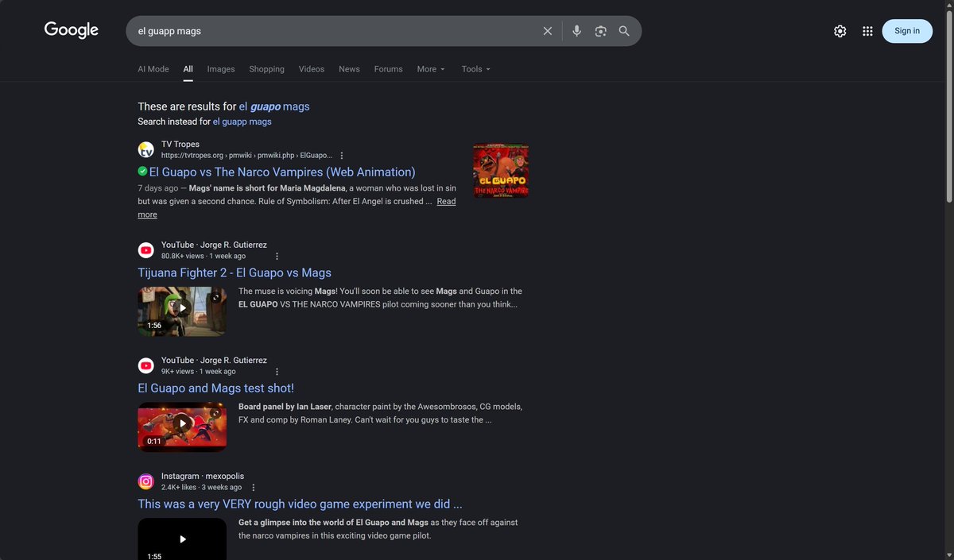Click YouTube icon of Tijuana Fighter 2 result
Image resolution: width=954 pixels, height=560 pixels.
click(146, 250)
